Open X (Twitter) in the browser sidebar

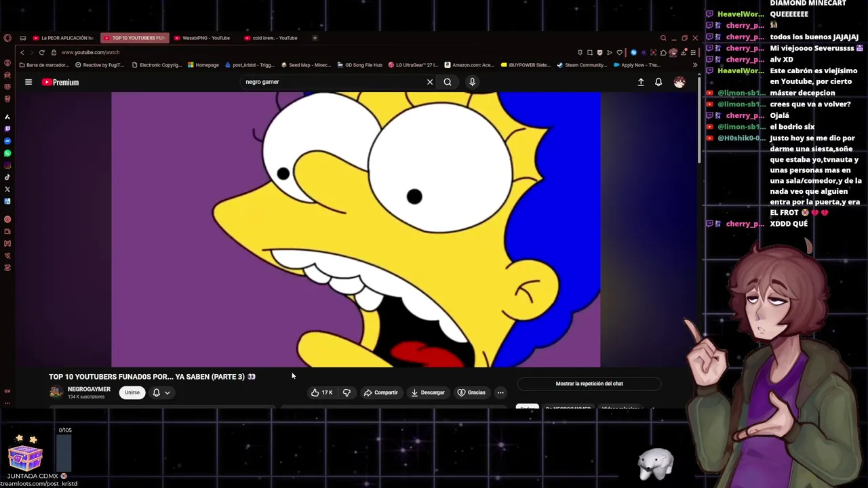tap(7, 189)
